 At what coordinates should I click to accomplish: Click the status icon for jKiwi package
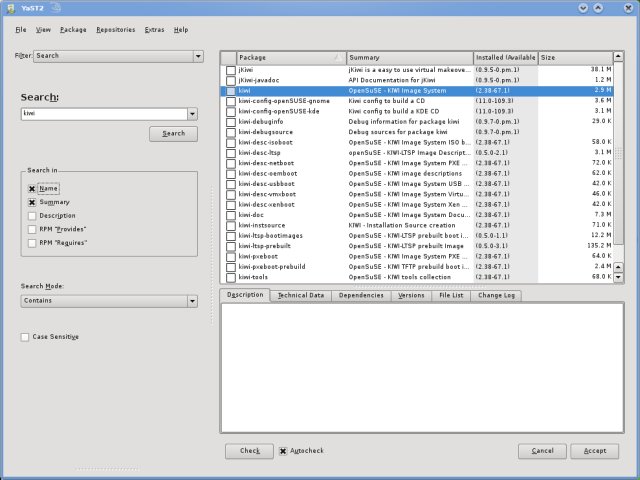click(x=230, y=70)
